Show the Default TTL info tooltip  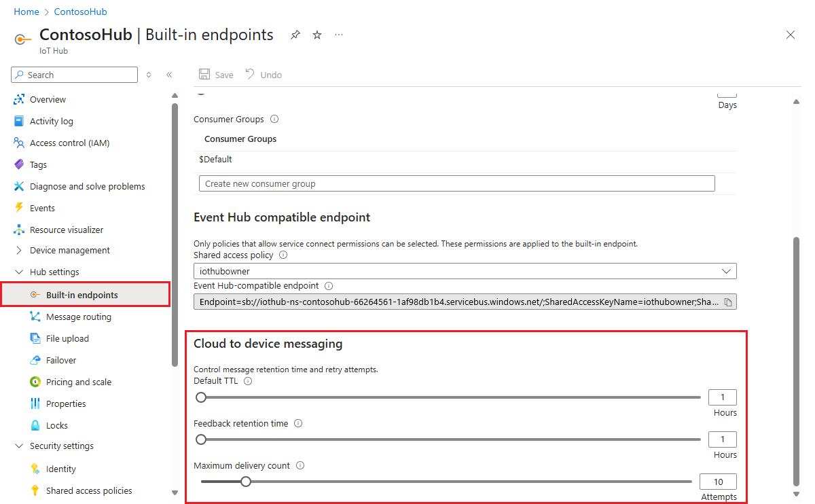247,381
